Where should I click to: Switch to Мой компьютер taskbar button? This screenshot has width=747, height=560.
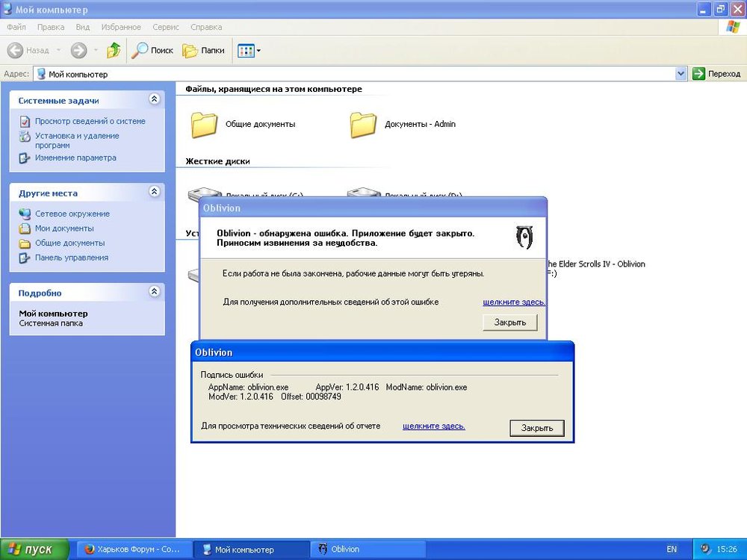pos(251,550)
